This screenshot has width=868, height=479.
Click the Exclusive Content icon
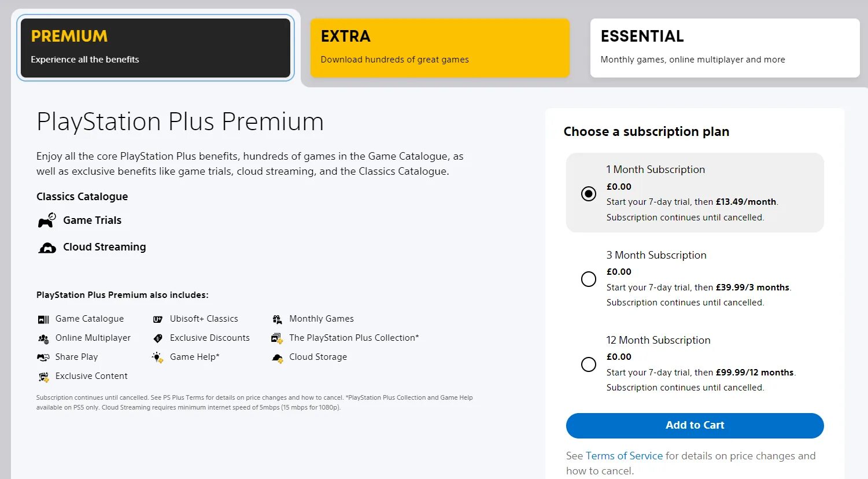(x=43, y=377)
